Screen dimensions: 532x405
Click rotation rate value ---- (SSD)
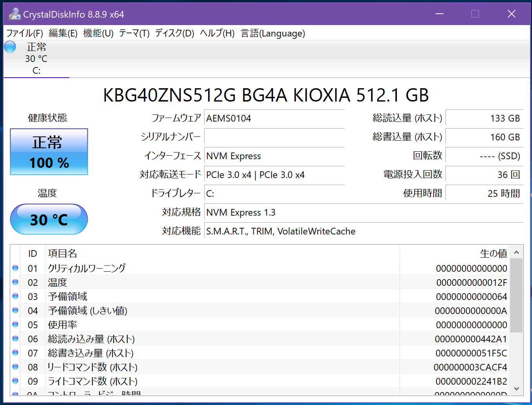click(485, 156)
